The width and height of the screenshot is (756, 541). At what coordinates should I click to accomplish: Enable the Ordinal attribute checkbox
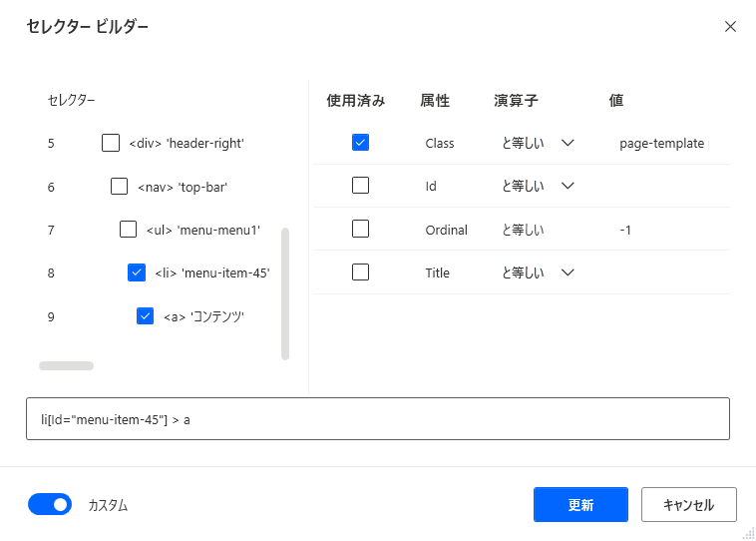coord(360,229)
